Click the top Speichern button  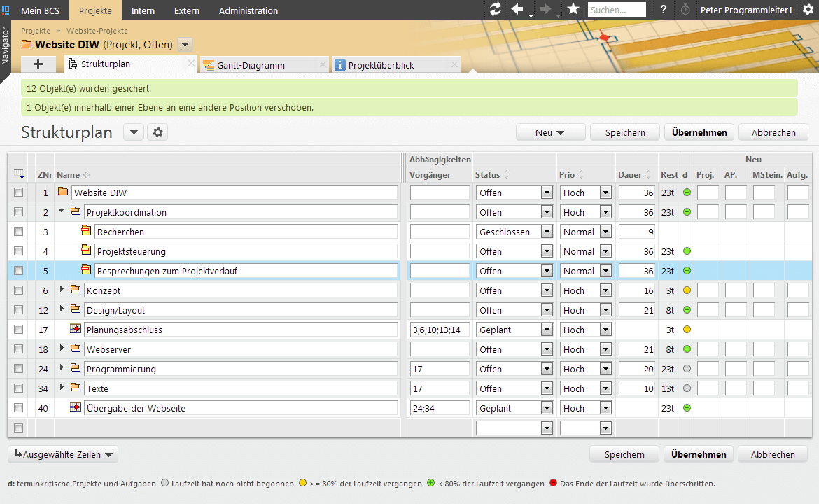[625, 133]
